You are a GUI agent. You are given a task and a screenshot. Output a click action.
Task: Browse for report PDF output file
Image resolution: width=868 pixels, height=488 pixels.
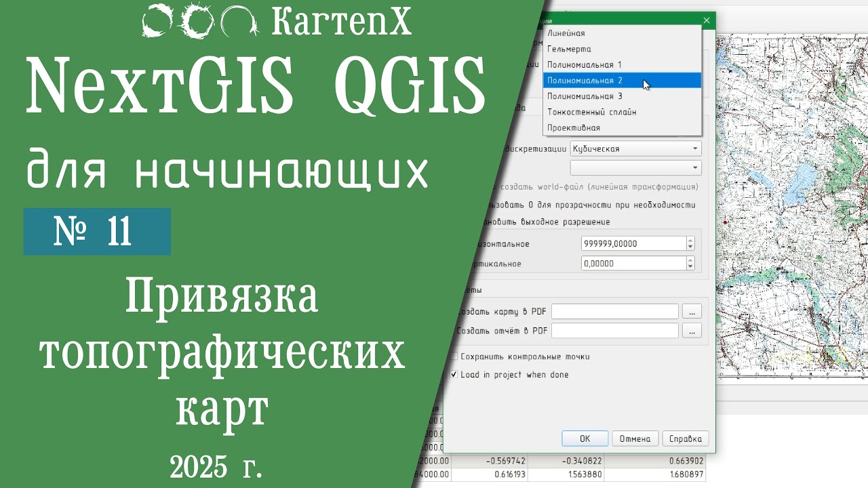point(692,331)
